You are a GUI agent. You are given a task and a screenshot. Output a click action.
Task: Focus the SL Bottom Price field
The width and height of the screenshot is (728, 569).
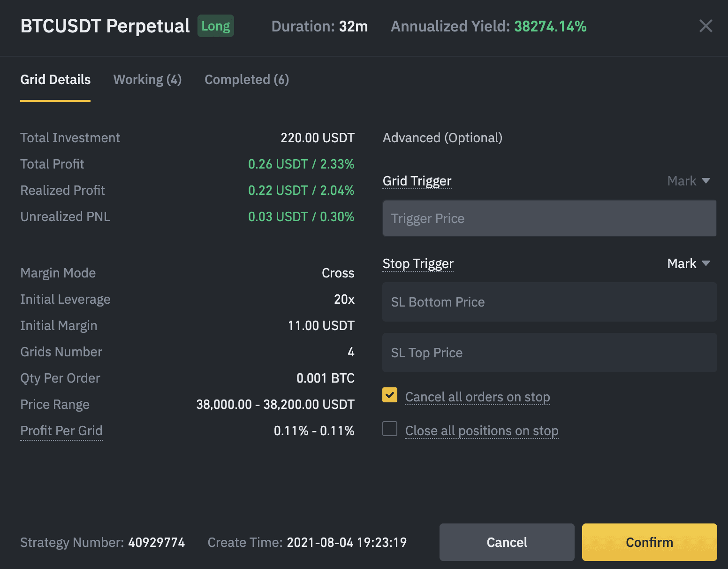coord(549,302)
